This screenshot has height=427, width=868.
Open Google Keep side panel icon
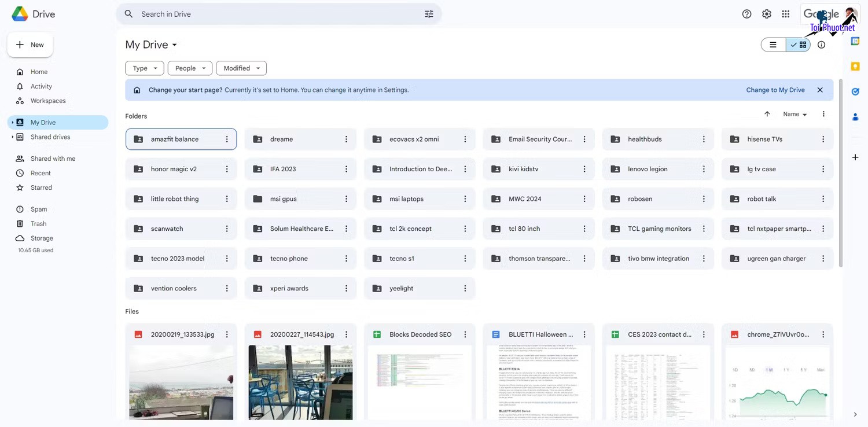855,66
